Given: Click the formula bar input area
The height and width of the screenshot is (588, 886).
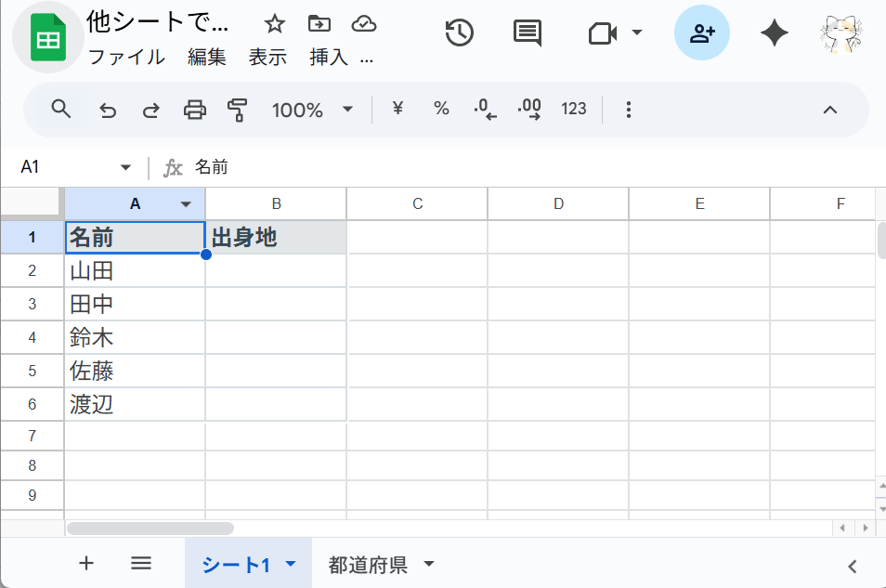Looking at the screenshot, I should (371, 167).
